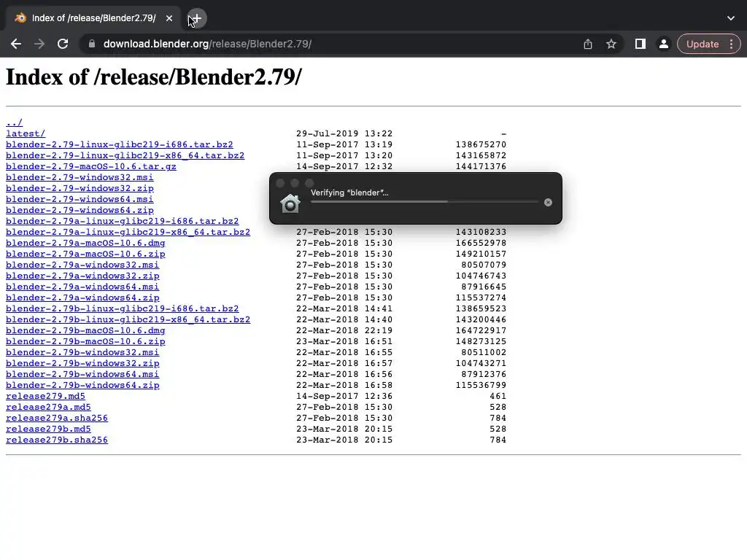The height and width of the screenshot is (560, 747).
Task: Download blender-2.79b-linux-glibc219-i686.tar.bz2
Action: tap(123, 308)
